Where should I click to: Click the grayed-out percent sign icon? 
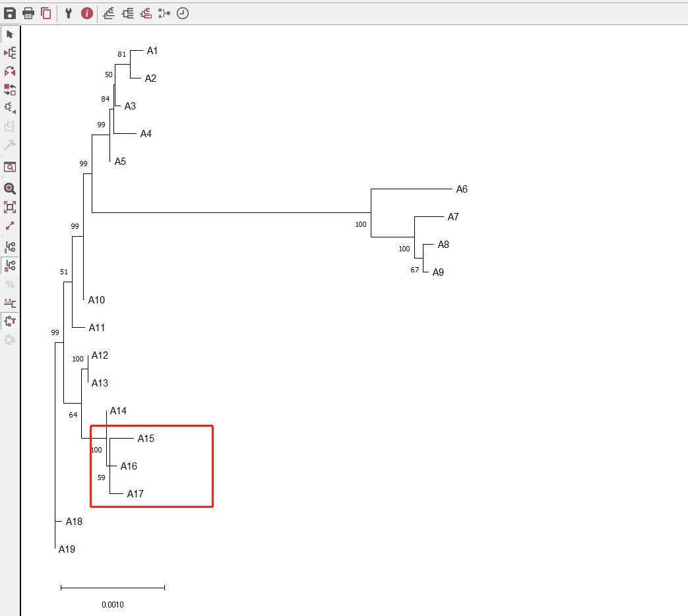[x=10, y=284]
